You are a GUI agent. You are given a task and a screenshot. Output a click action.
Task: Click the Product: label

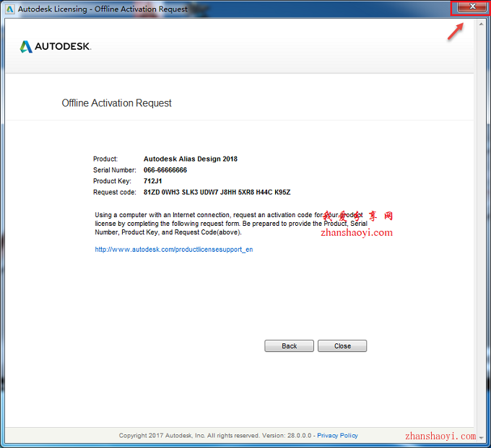pos(105,159)
